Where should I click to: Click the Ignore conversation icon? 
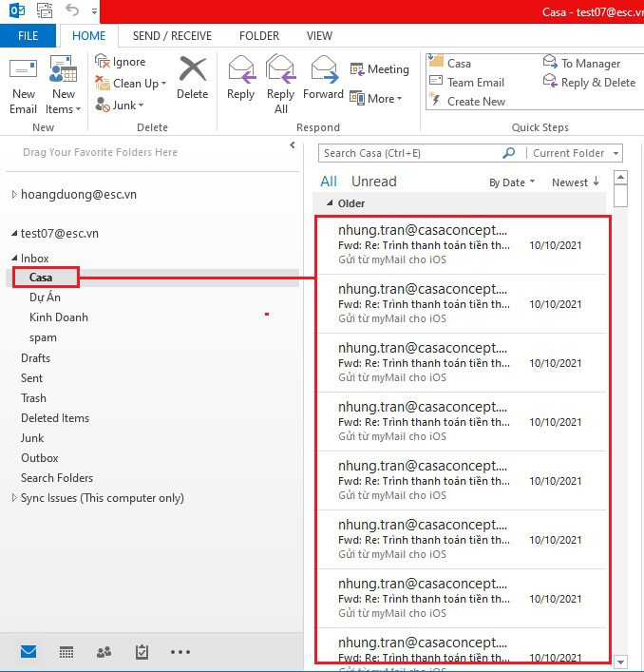(x=103, y=61)
